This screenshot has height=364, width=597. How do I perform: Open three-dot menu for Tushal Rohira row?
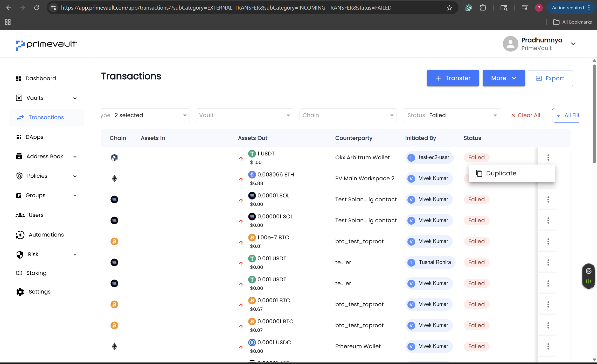pos(548,262)
